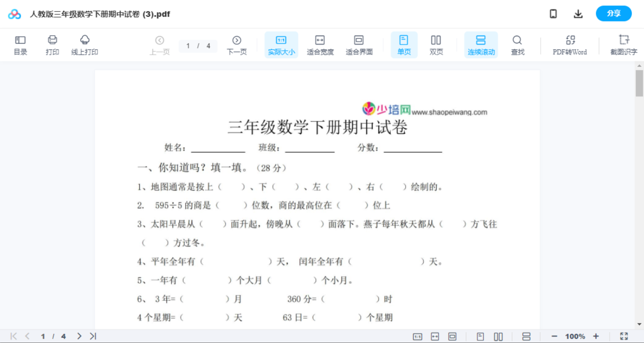Select 适合宽度 fit-width zoom mode
The height and width of the screenshot is (343, 644).
pyautogui.click(x=320, y=45)
